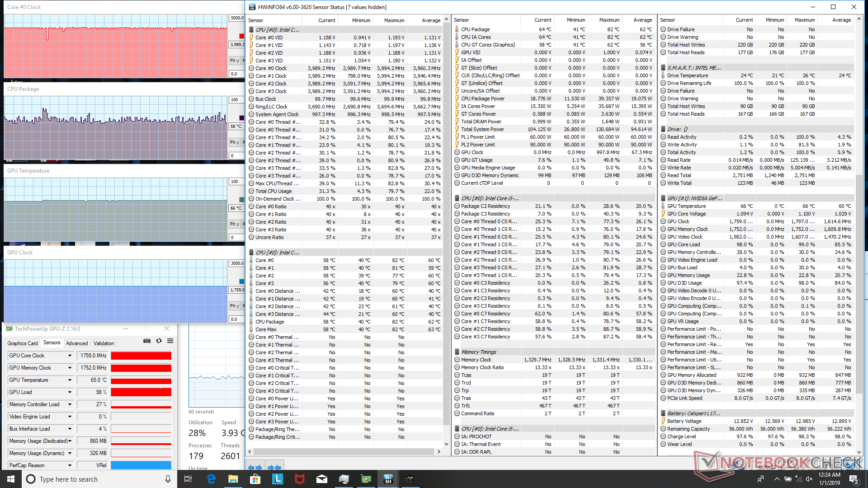868x488 pixels.
Task: Open File Explorer from taskbar
Action: [x=233, y=479]
